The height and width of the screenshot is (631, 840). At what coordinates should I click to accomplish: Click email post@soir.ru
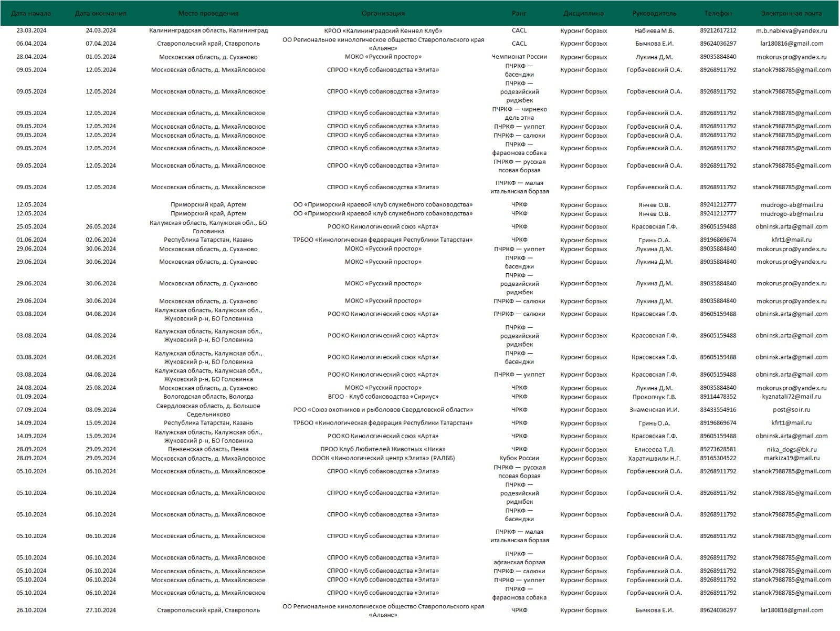(x=792, y=410)
